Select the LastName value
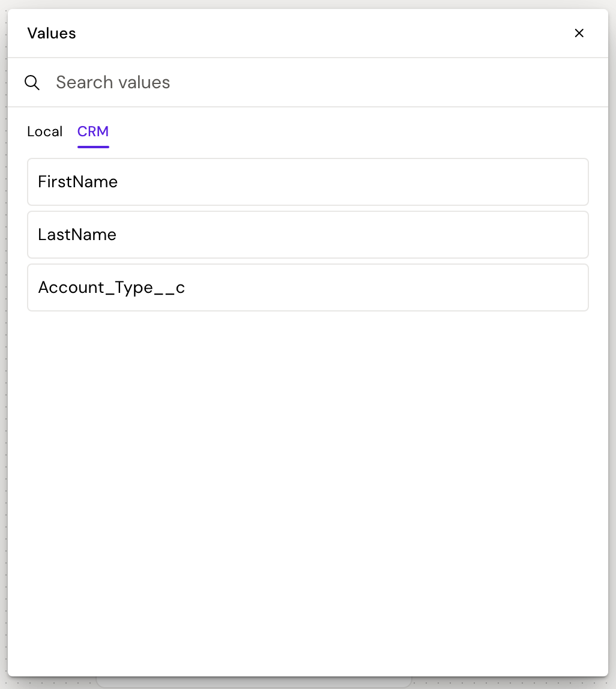The image size is (616, 689). pos(307,235)
